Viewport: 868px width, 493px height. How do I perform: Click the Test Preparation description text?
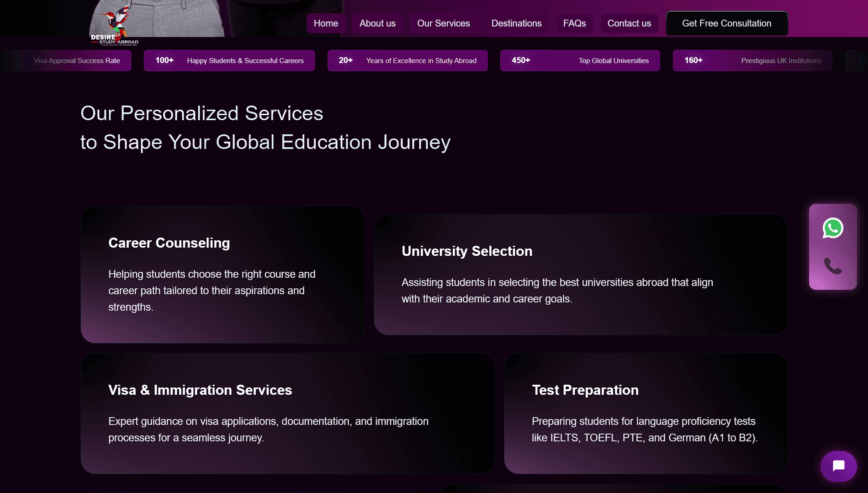tap(645, 429)
